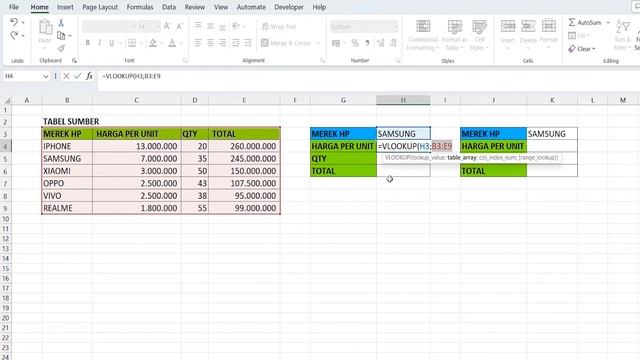
Task: Click Increase Font Size icon
Action: 167,27
